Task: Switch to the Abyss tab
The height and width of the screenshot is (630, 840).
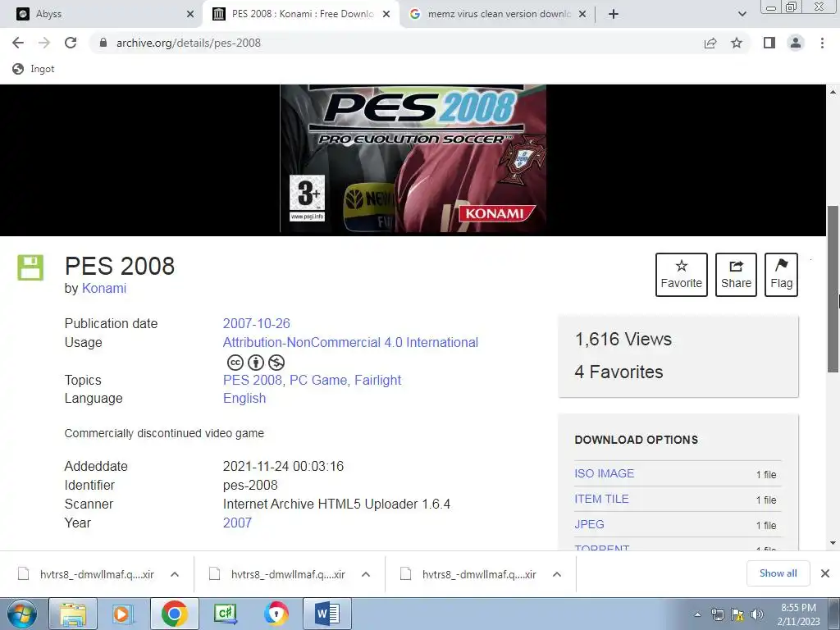Action: 104,14
